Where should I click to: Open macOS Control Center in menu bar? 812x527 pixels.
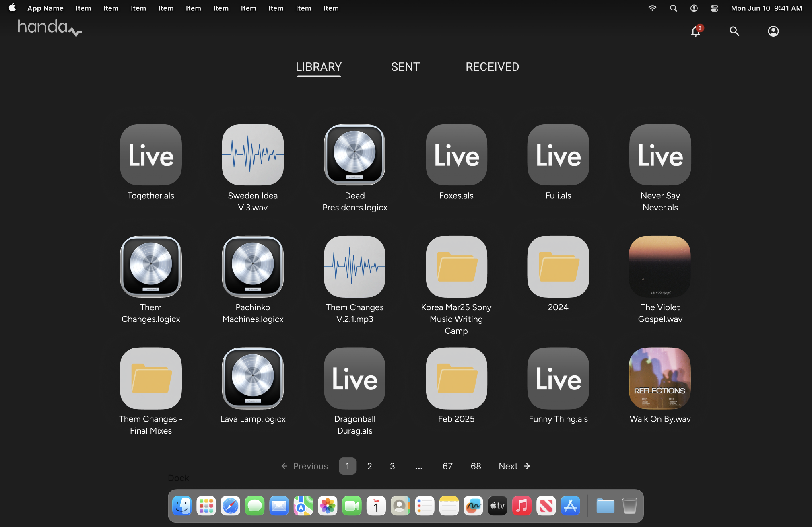click(x=714, y=8)
